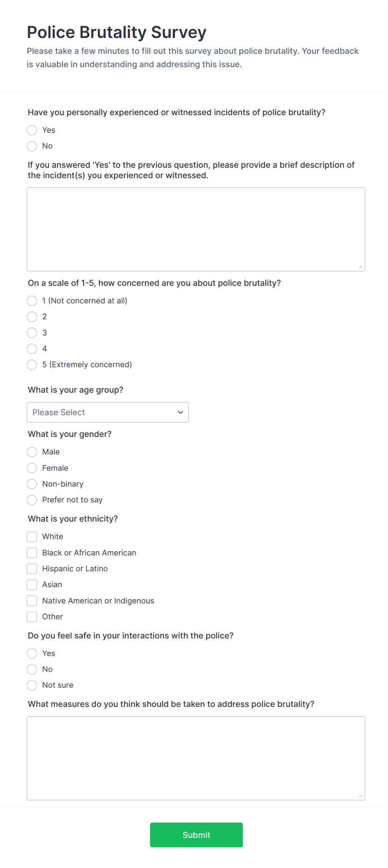Viewport: 388px width, 868px height.
Task: Select Non-binary gender option
Action: [x=32, y=484]
